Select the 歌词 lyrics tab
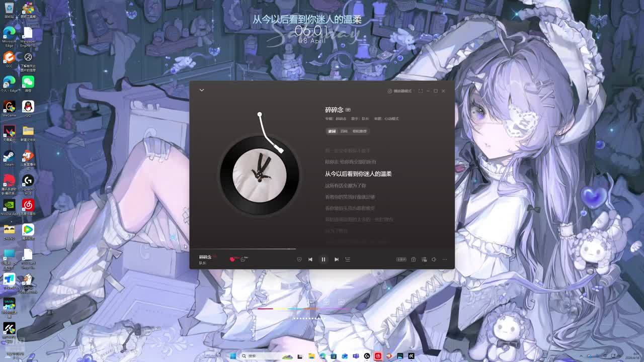Image resolution: width=644 pixels, height=362 pixels. (x=332, y=131)
